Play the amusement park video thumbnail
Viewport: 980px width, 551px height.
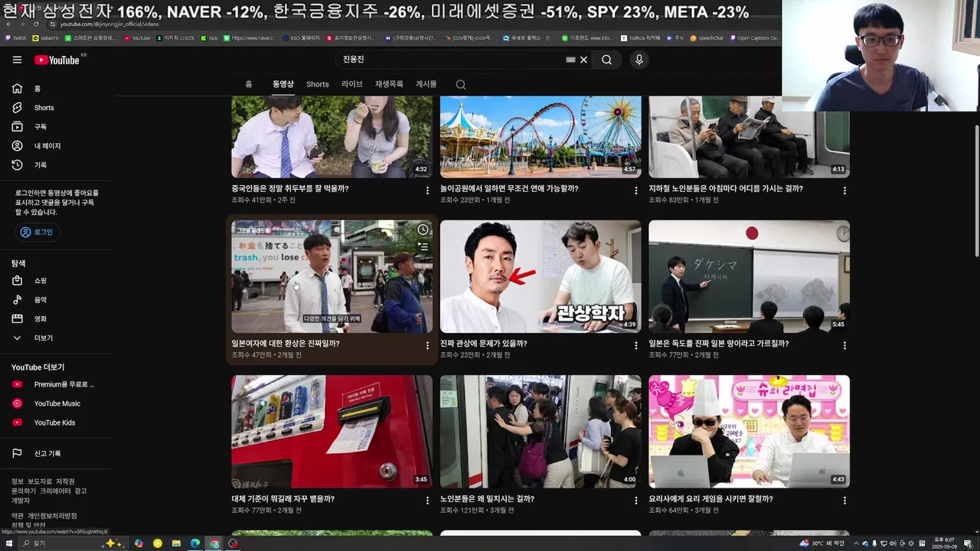tap(541, 137)
